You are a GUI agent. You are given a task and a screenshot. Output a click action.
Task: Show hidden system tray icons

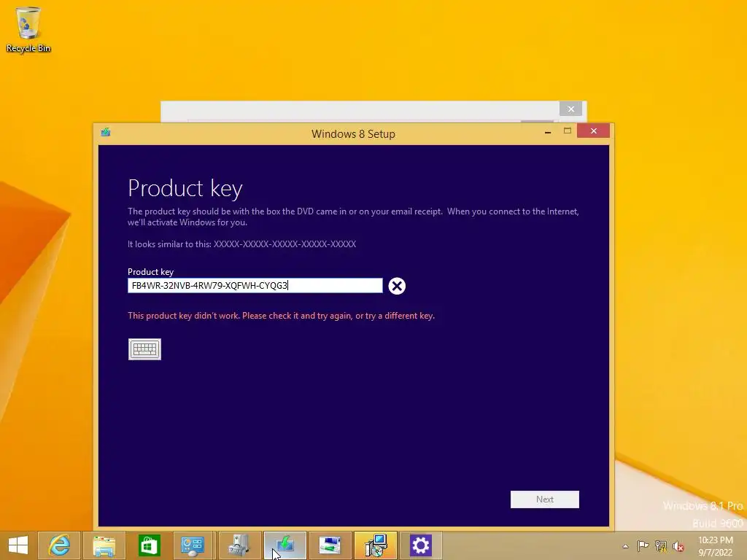point(625,546)
